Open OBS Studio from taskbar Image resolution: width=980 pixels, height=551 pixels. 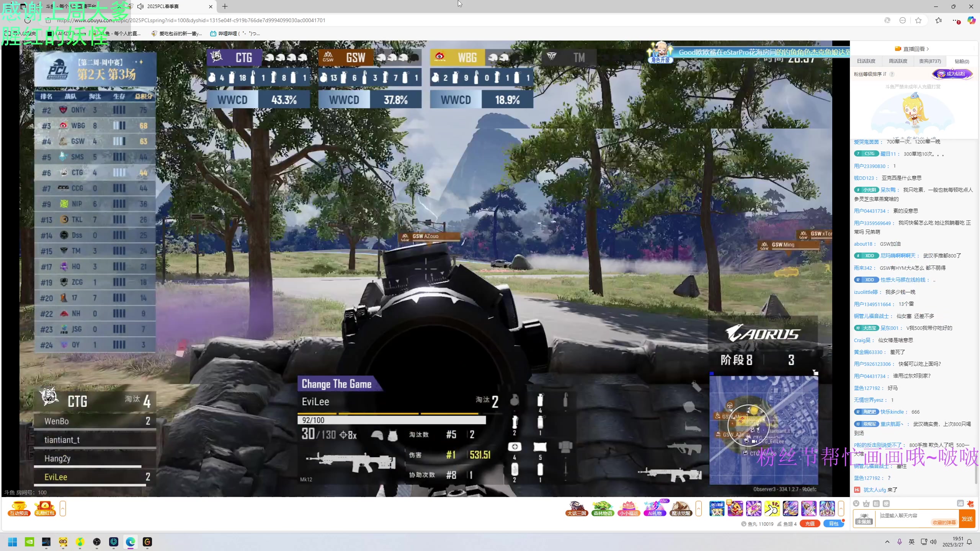coord(97,542)
